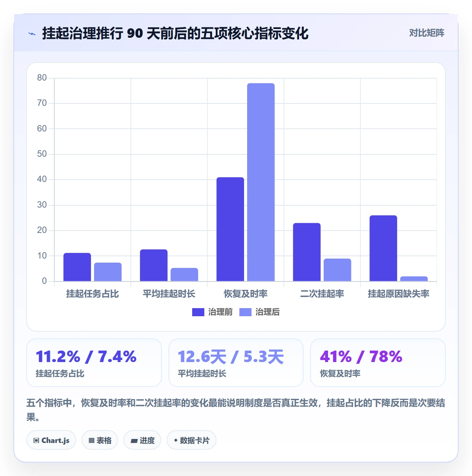Click the lightning icon beside the title
472x476 pixels.
[32, 34]
